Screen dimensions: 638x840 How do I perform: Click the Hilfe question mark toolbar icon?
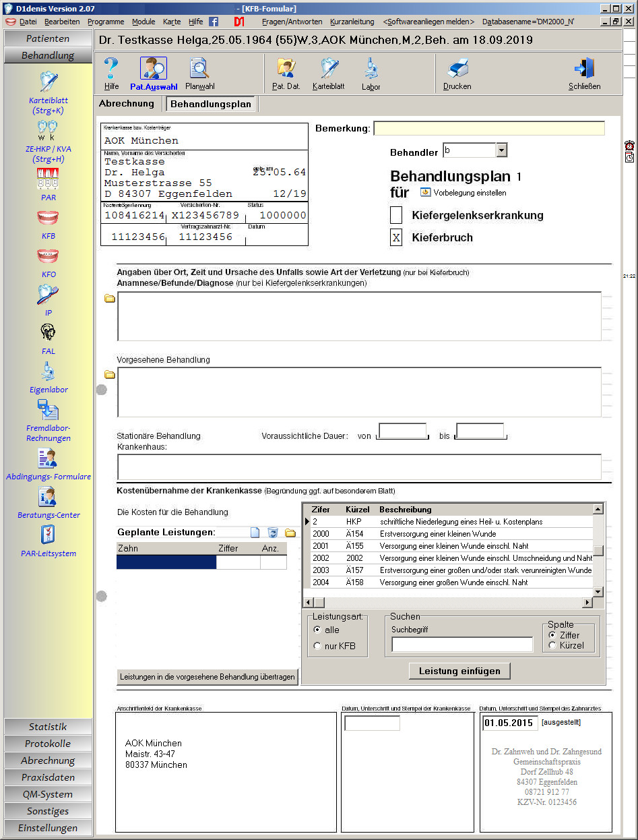pos(112,68)
